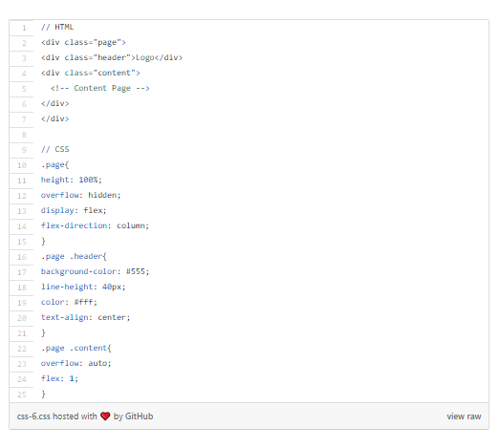Select line number 25
Viewport: 500px width, 448px height.
pos(22,395)
